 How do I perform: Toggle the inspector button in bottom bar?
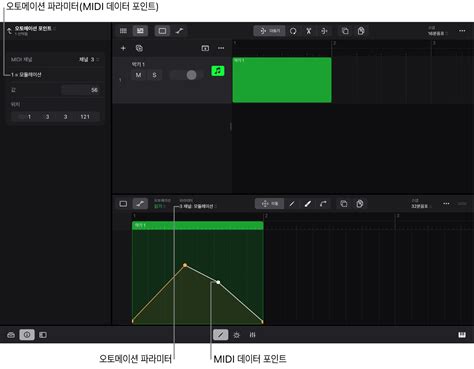click(x=27, y=335)
